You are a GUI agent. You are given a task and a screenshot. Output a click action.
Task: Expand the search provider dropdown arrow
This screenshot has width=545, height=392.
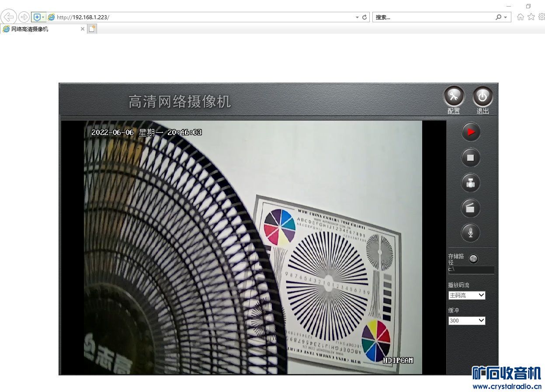point(506,17)
